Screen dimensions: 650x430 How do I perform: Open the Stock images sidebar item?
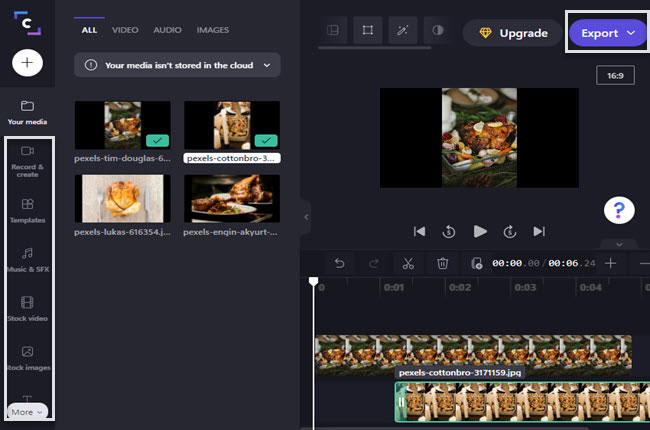tap(27, 359)
